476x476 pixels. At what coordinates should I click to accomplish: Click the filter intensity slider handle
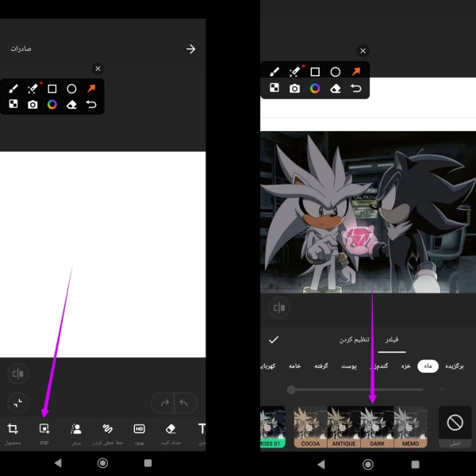tap(291, 390)
